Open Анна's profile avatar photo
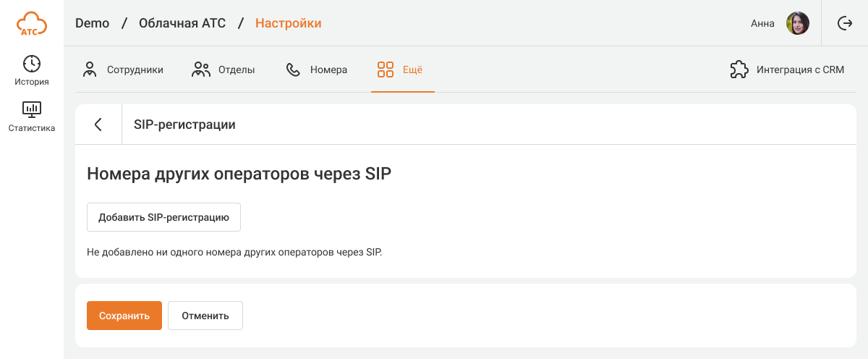 pos(798,23)
